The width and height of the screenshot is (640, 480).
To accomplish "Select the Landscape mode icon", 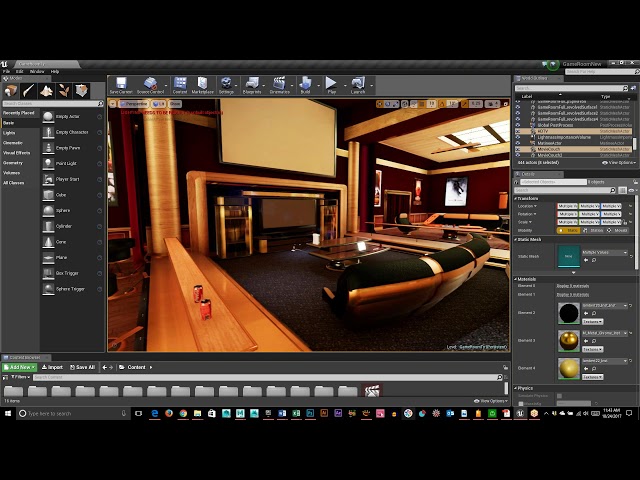I will coord(46,91).
